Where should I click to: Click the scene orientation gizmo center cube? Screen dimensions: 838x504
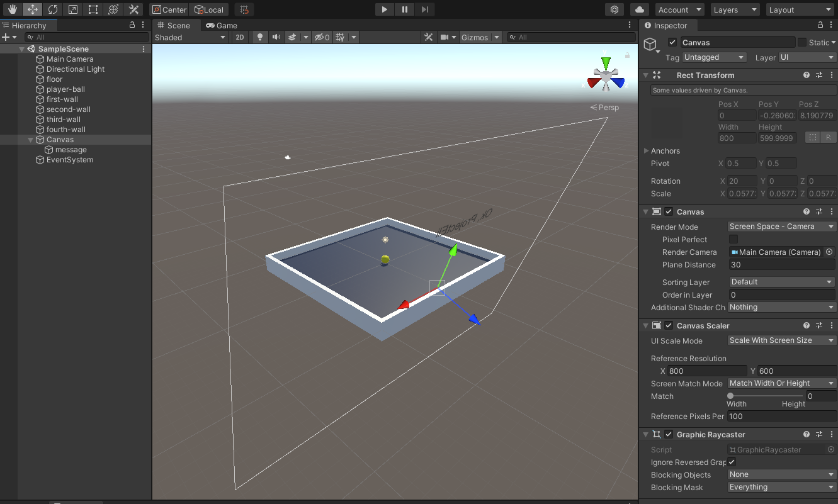(x=606, y=77)
